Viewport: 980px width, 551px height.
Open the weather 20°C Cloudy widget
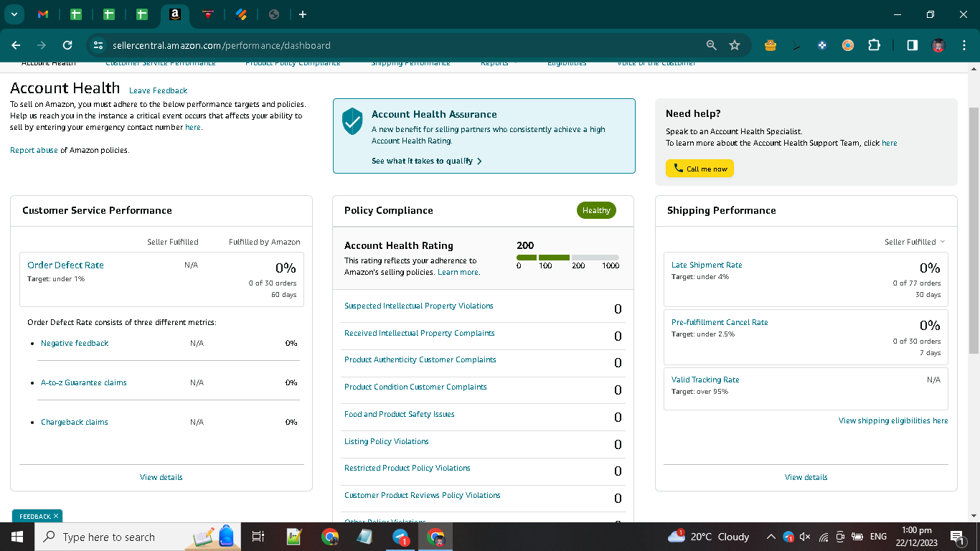coord(708,537)
